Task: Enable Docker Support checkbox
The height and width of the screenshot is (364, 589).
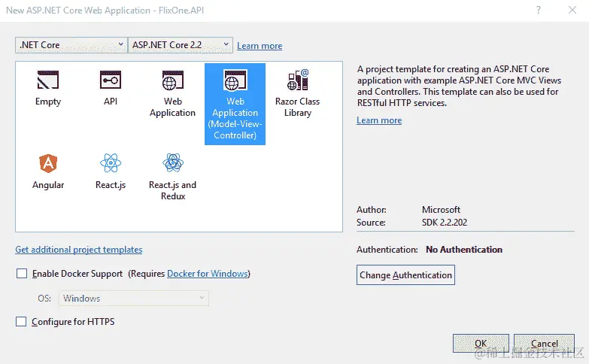Action: [22, 274]
